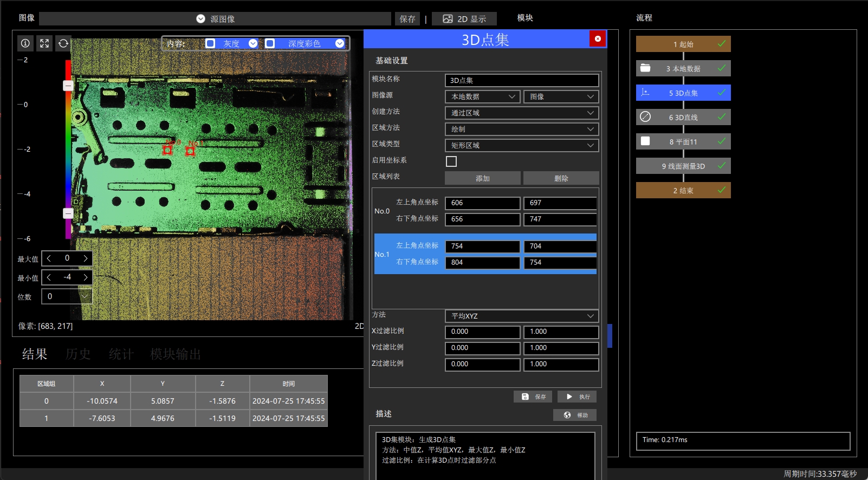868x480 pixels.
Task: Click the lower handle of the depth color slider
Action: pos(68,213)
